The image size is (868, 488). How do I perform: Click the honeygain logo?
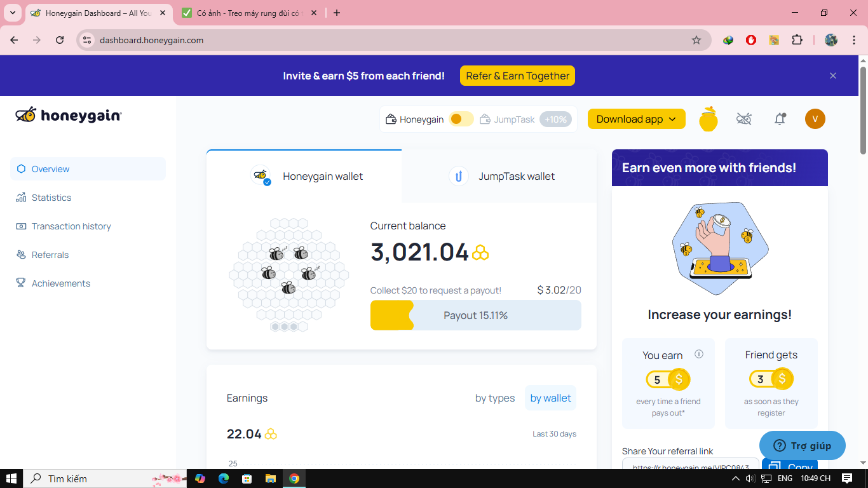click(x=69, y=115)
